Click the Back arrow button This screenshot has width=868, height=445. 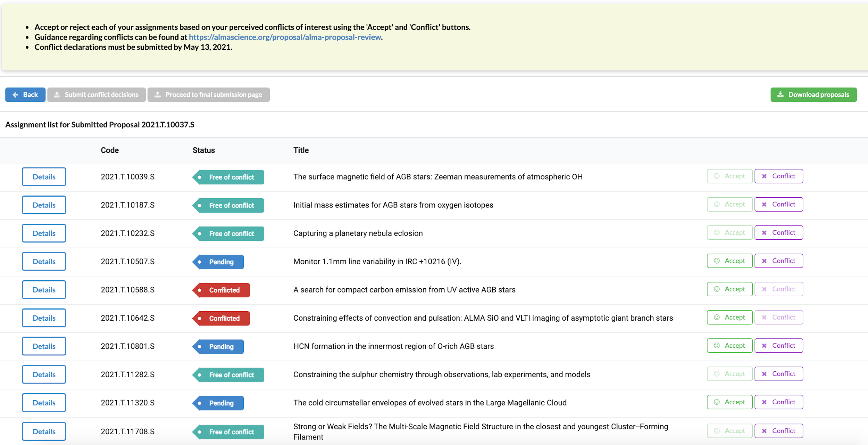tap(25, 94)
